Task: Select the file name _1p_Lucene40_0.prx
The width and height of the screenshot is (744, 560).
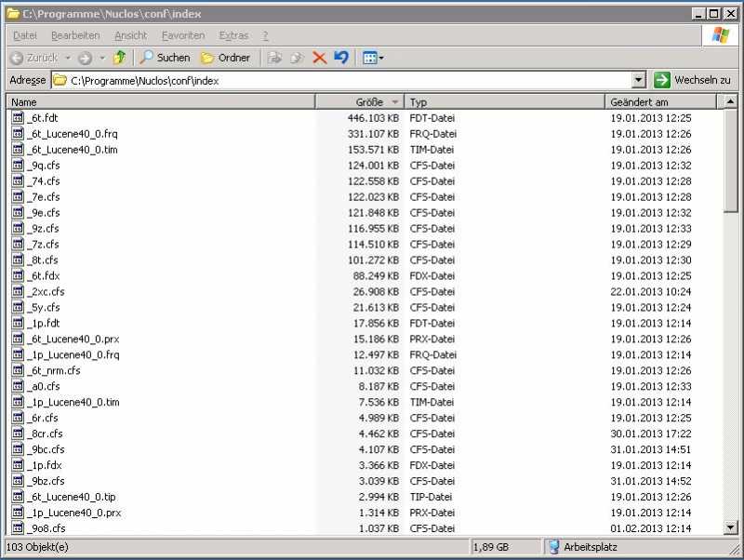Action: [x=74, y=513]
